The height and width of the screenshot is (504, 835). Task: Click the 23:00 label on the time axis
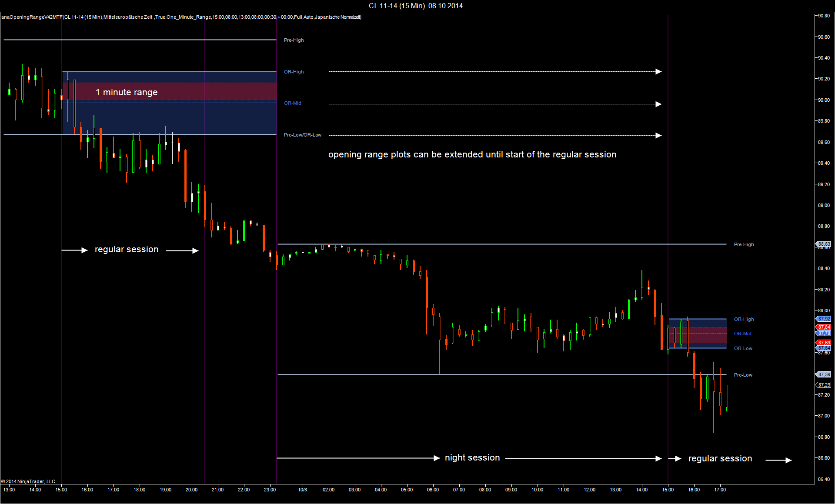[x=270, y=490]
